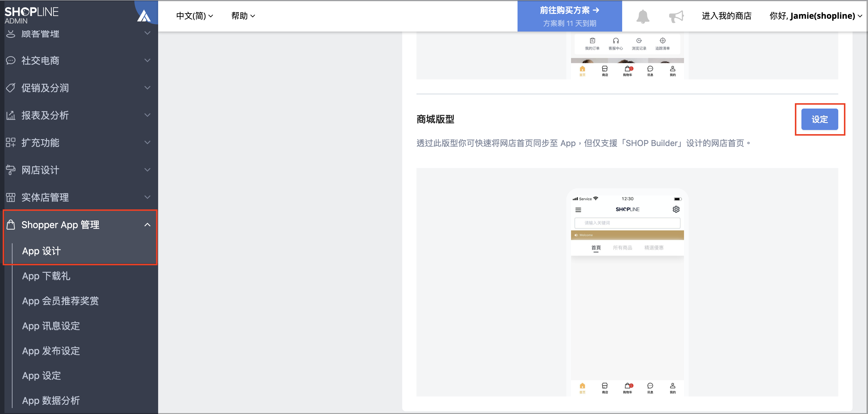Screen dimensions: 868x414
Task: Click the 扩充功能 grid icon
Action: click(11, 142)
